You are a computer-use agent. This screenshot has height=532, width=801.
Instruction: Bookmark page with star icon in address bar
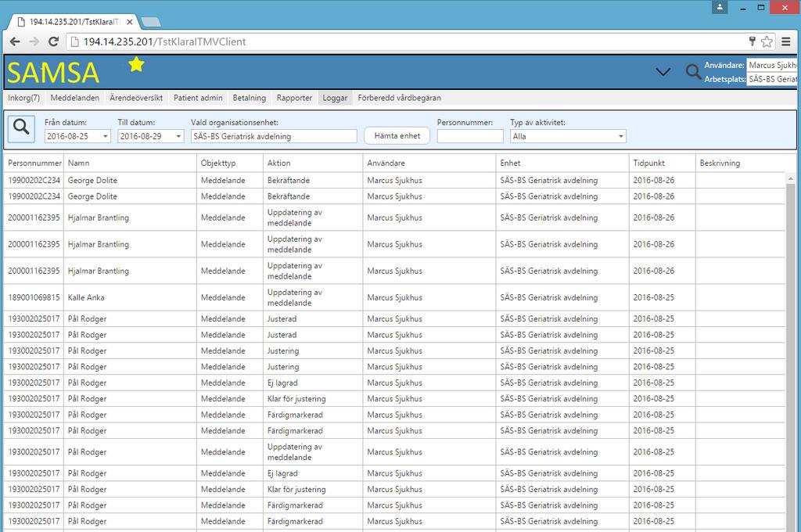[x=767, y=42]
